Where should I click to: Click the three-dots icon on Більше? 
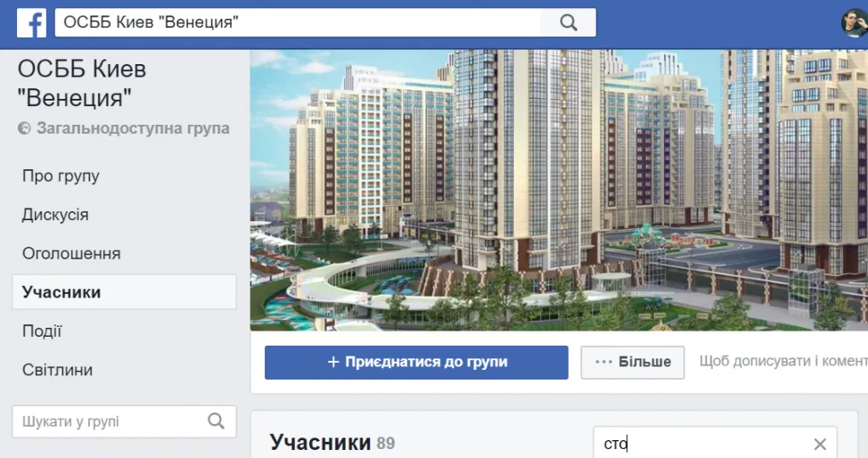pyautogui.click(x=603, y=362)
